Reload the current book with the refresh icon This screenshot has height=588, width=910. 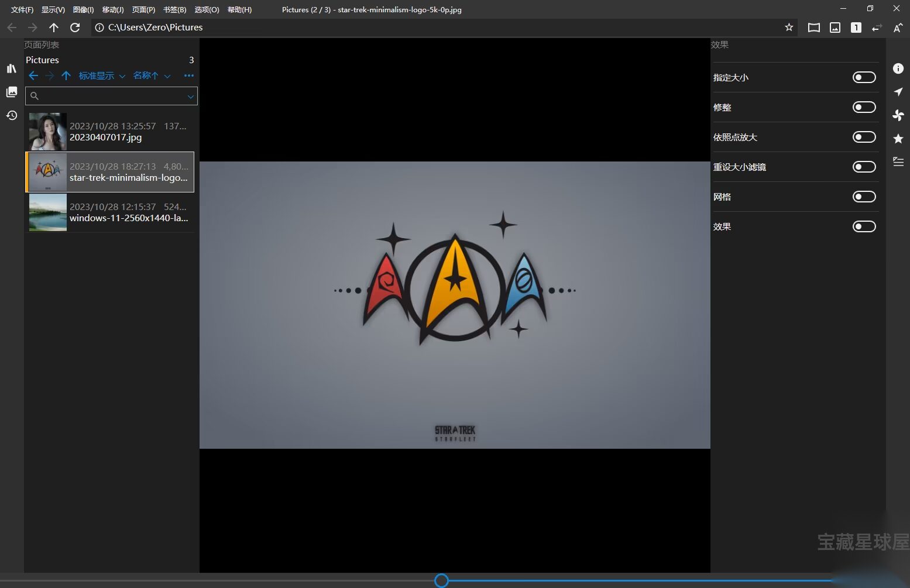point(75,27)
